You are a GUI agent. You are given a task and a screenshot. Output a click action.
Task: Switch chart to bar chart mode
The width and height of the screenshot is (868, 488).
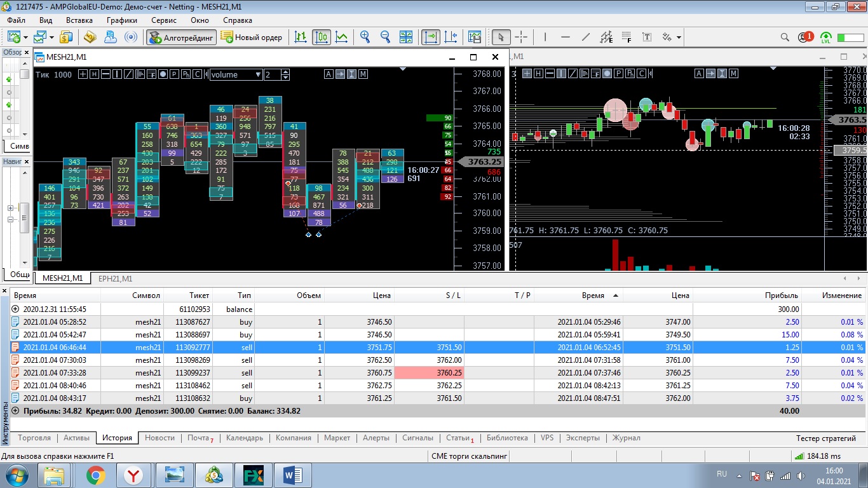pyautogui.click(x=301, y=37)
